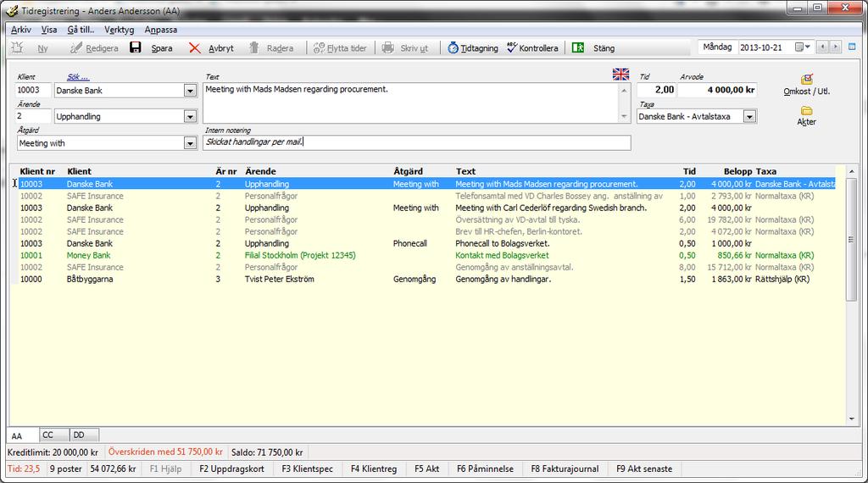Click the list scrollbar down arrow
The image size is (868, 483).
pos(851,419)
